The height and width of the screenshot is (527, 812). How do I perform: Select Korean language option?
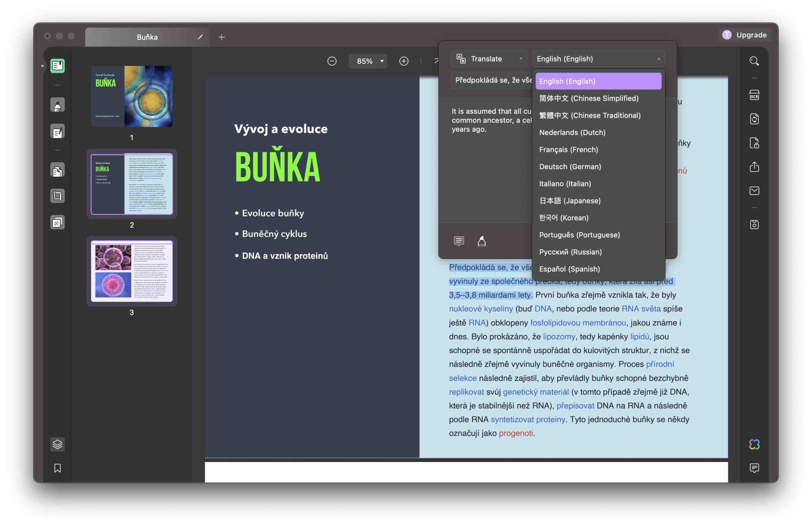(598, 217)
